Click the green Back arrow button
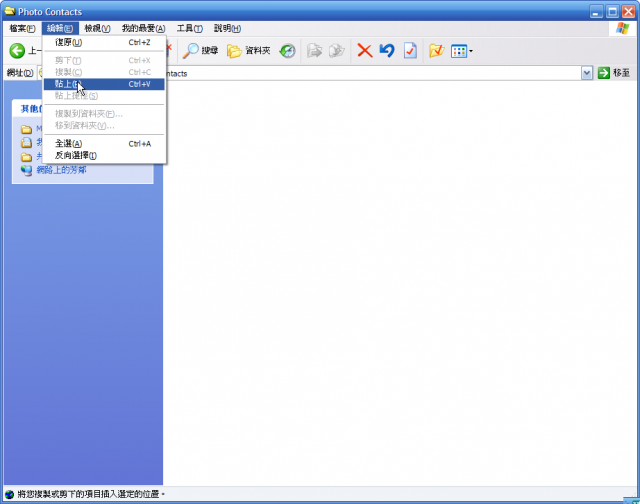Screen dimensions: 640x504 (17, 51)
